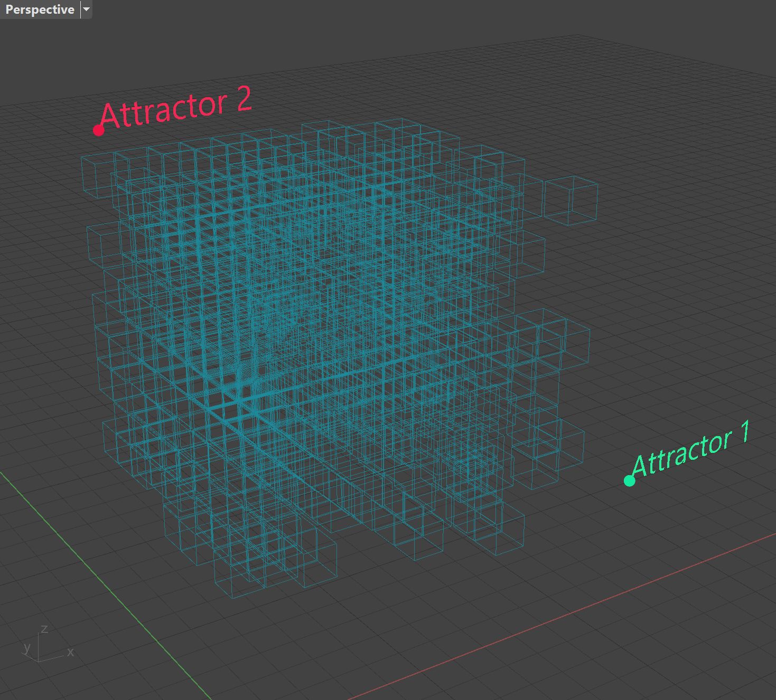Open the Perspective viewport dropdown arrow

pyautogui.click(x=87, y=10)
